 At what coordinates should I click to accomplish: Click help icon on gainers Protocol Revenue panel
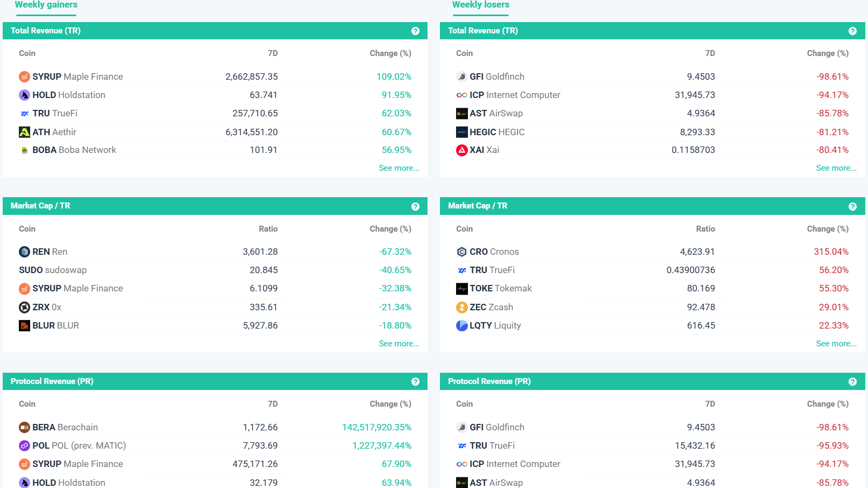pyautogui.click(x=415, y=382)
